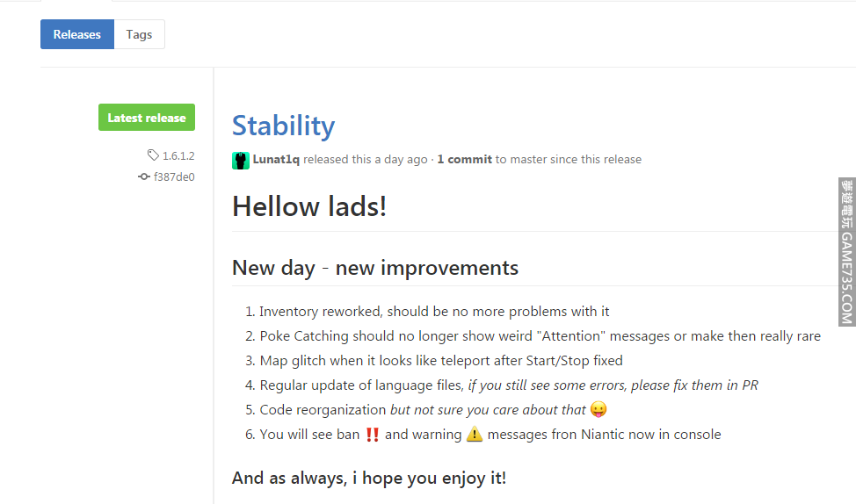Screen dimensions: 856x504
Task: Click the tongue-out emoji
Action: click(x=598, y=410)
